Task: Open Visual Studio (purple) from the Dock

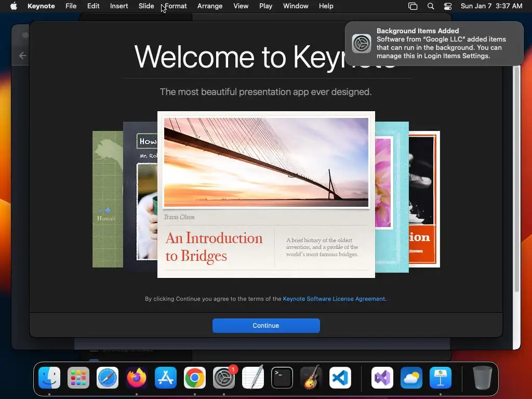Action: pyautogui.click(x=382, y=378)
